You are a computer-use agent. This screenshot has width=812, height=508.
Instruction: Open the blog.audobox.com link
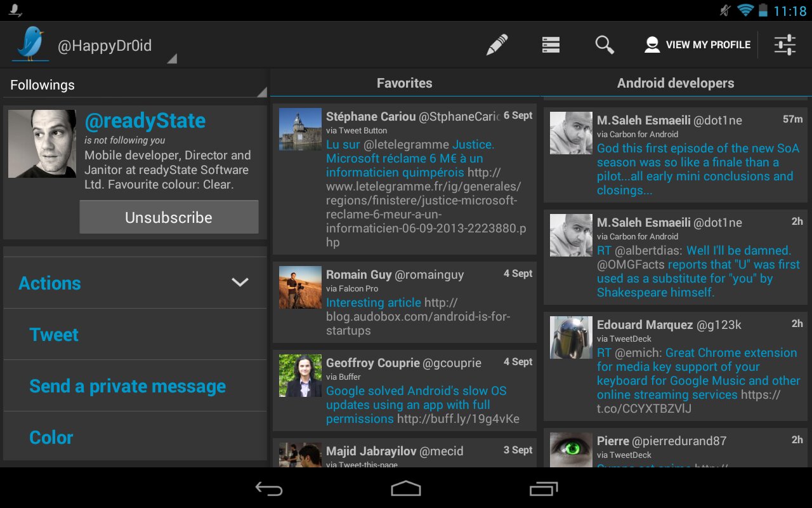[x=419, y=317]
